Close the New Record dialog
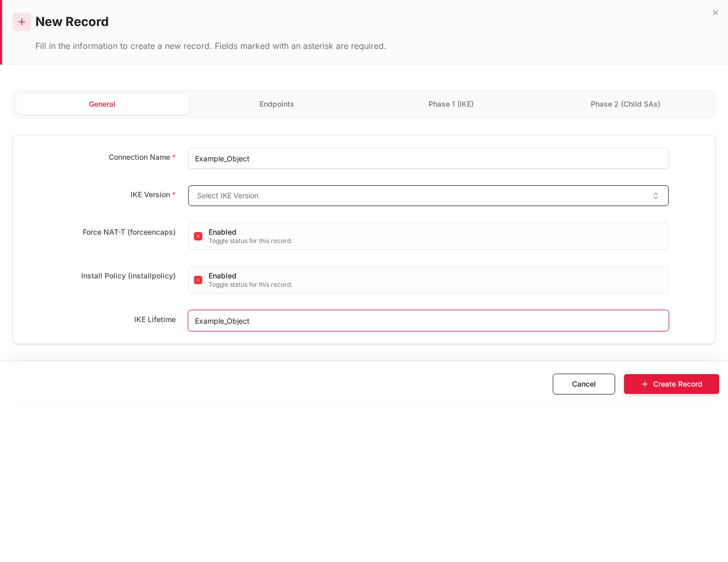This screenshot has height=562, width=728. tap(716, 12)
